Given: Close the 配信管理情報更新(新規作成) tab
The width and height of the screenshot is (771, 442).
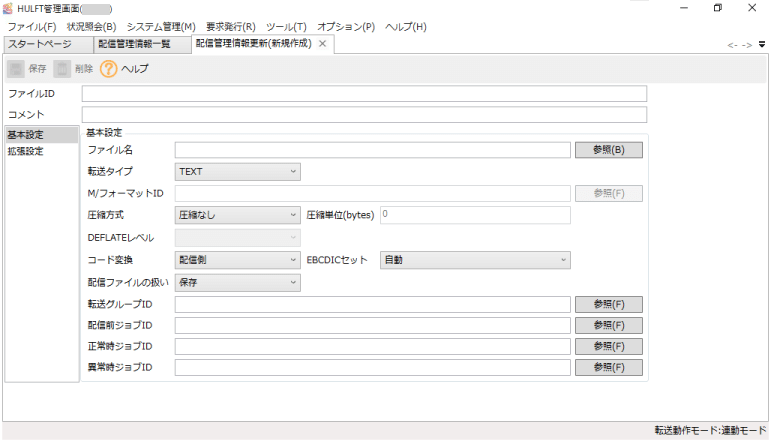Looking at the screenshot, I should pos(322,44).
